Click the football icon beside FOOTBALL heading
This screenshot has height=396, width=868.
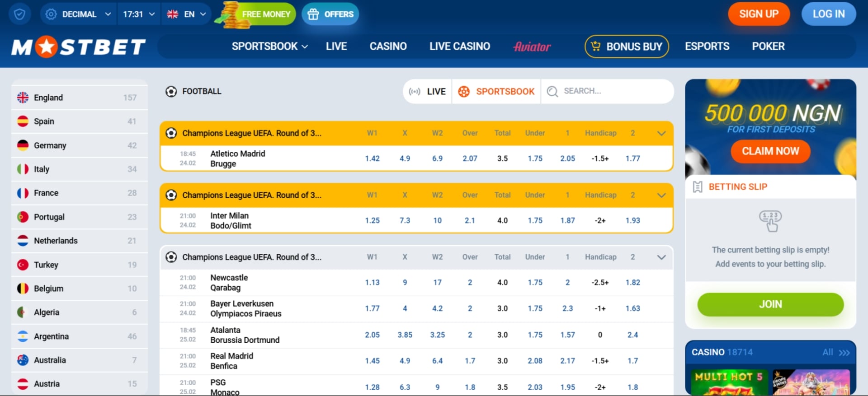pos(171,91)
